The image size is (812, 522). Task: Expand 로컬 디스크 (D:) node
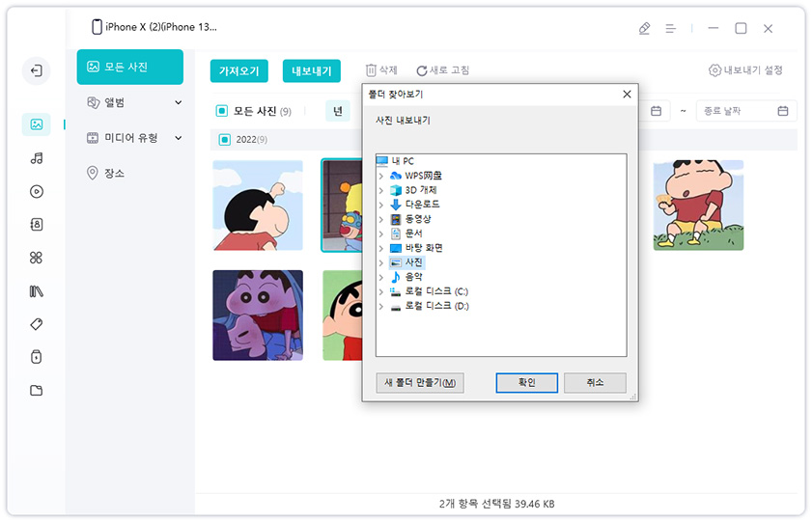(381, 306)
